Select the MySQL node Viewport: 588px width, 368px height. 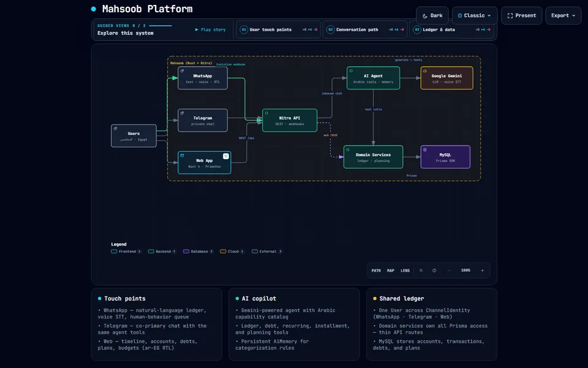[445, 157]
